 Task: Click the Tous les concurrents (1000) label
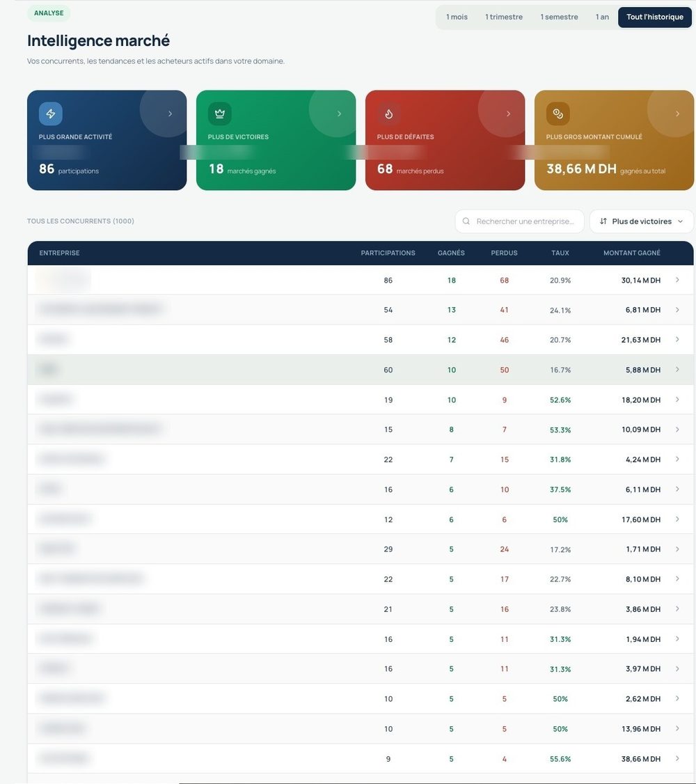(81, 221)
